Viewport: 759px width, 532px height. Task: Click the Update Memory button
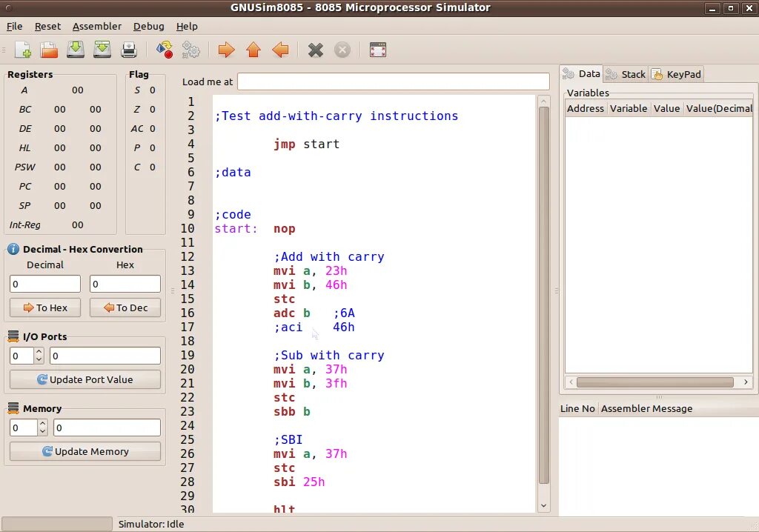(x=85, y=452)
